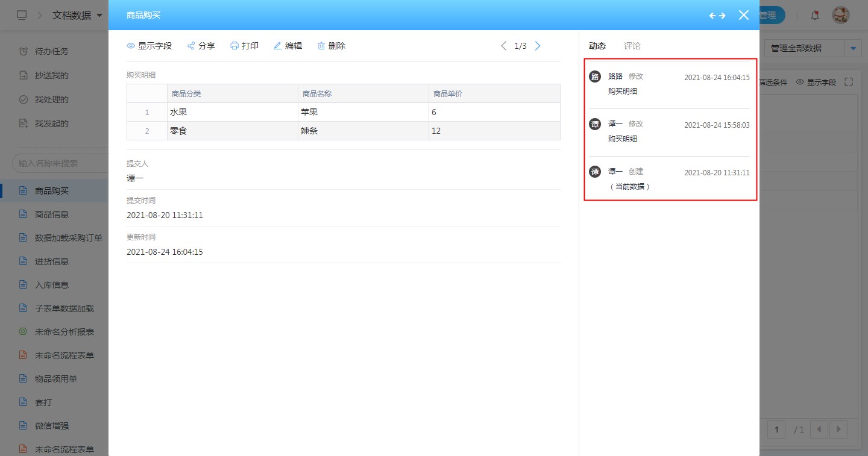The height and width of the screenshot is (456, 868).
Task: Open the 文档数据 app dropdown
Action: [78, 16]
